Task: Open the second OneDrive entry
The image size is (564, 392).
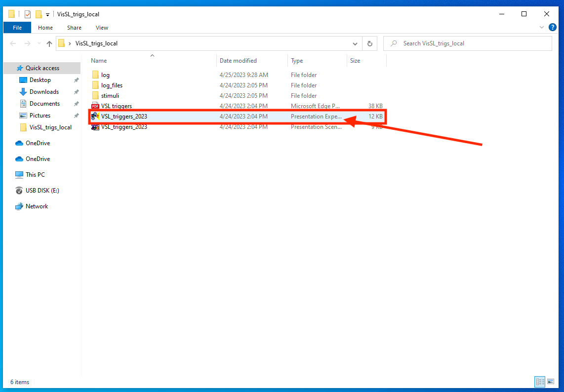Action: pos(38,159)
